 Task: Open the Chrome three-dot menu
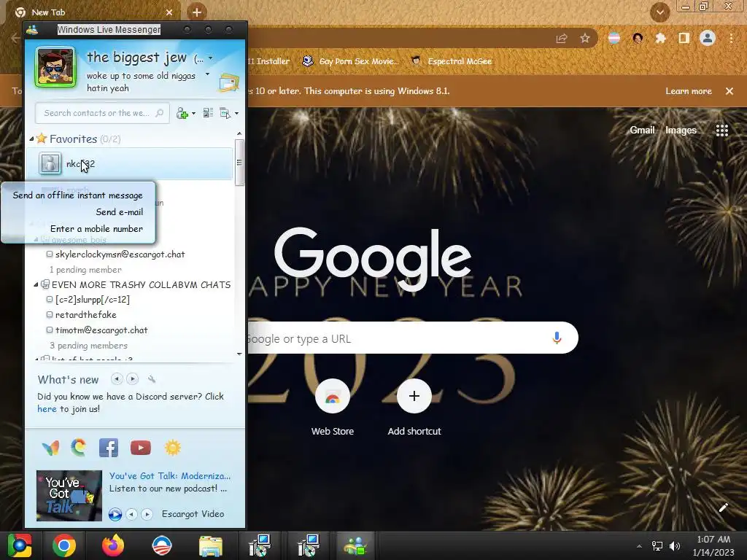[x=731, y=38]
